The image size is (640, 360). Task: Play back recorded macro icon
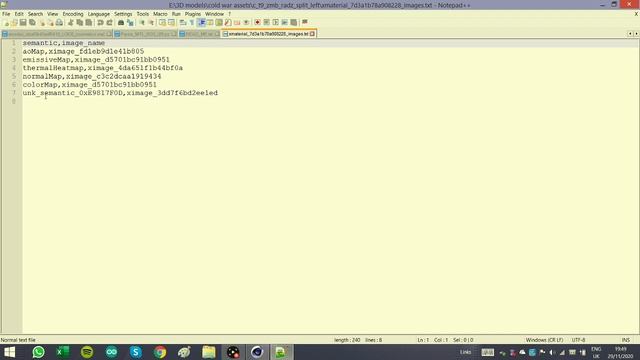coord(276,22)
